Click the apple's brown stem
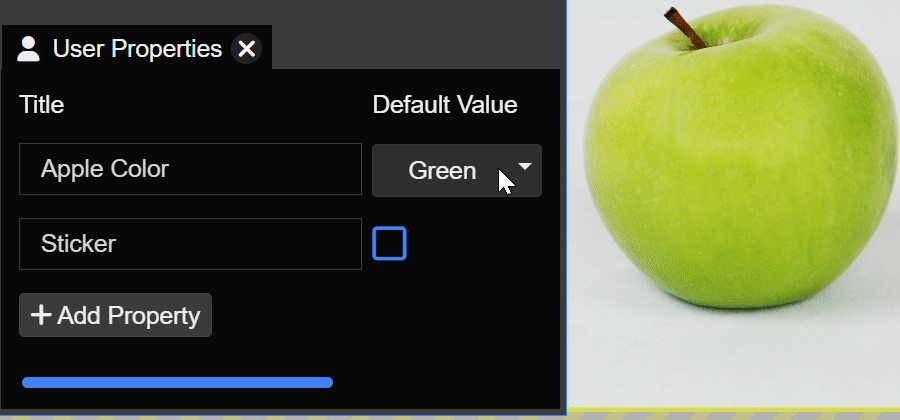 tap(685, 28)
